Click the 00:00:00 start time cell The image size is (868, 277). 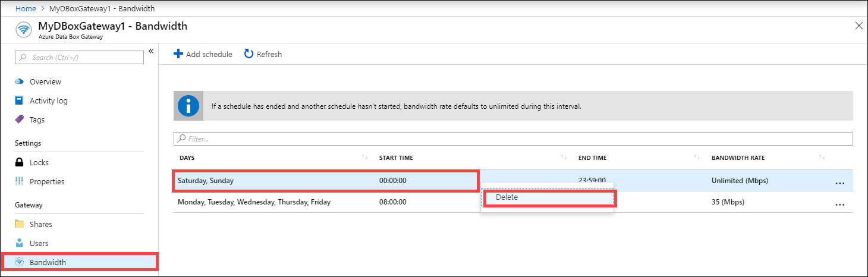(393, 180)
